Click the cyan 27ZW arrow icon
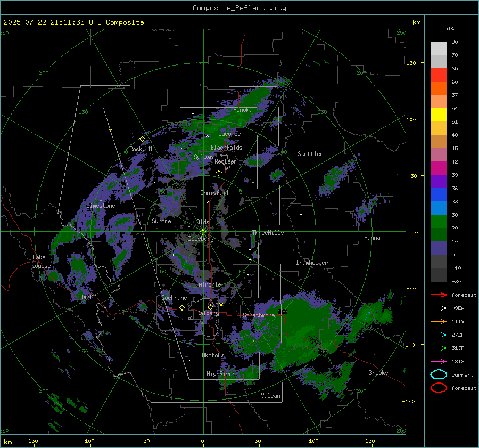This screenshot has height=448, width=479. click(x=439, y=335)
